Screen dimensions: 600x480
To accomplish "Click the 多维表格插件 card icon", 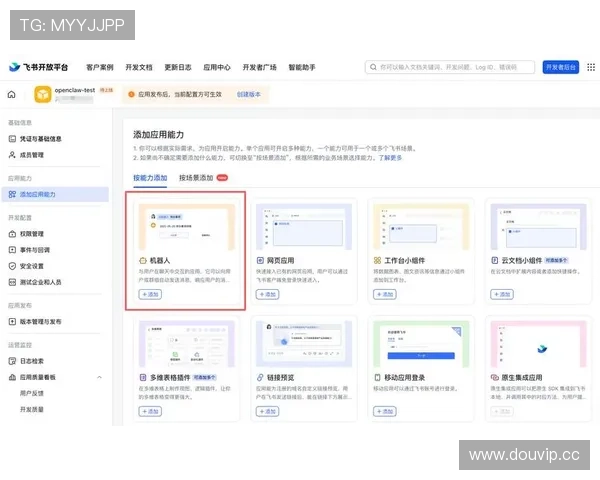I will pos(143,378).
